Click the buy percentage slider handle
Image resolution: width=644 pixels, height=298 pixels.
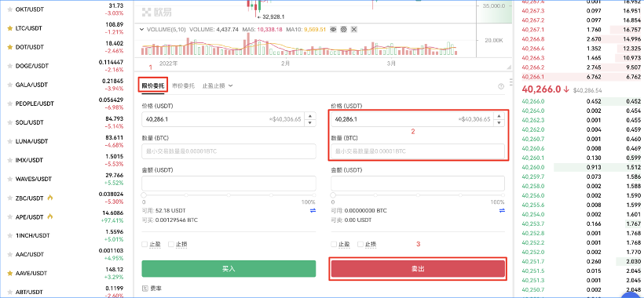point(144,195)
